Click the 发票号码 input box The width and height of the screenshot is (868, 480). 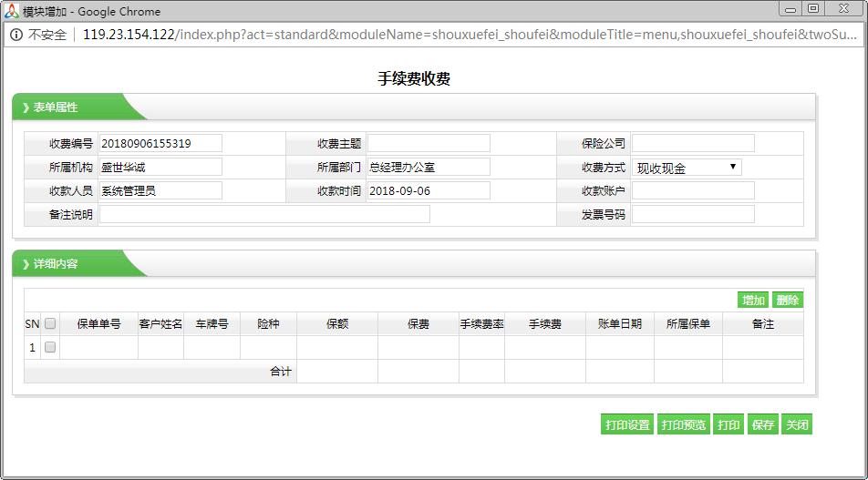tap(693, 214)
